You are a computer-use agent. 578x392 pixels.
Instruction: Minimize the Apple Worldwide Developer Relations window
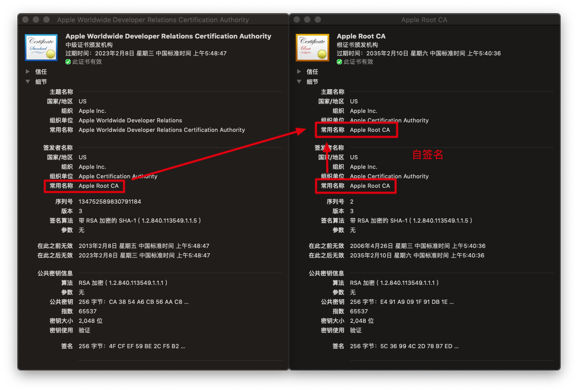(36, 20)
